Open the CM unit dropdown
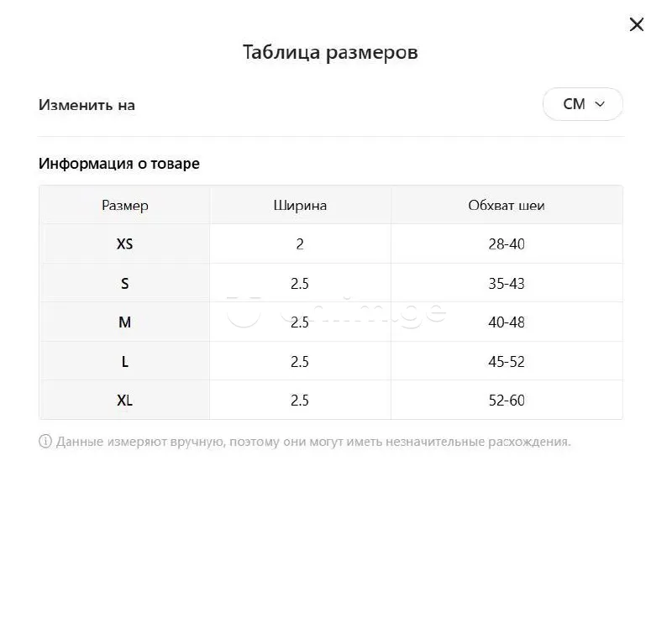This screenshot has height=618, width=672. coord(583,104)
